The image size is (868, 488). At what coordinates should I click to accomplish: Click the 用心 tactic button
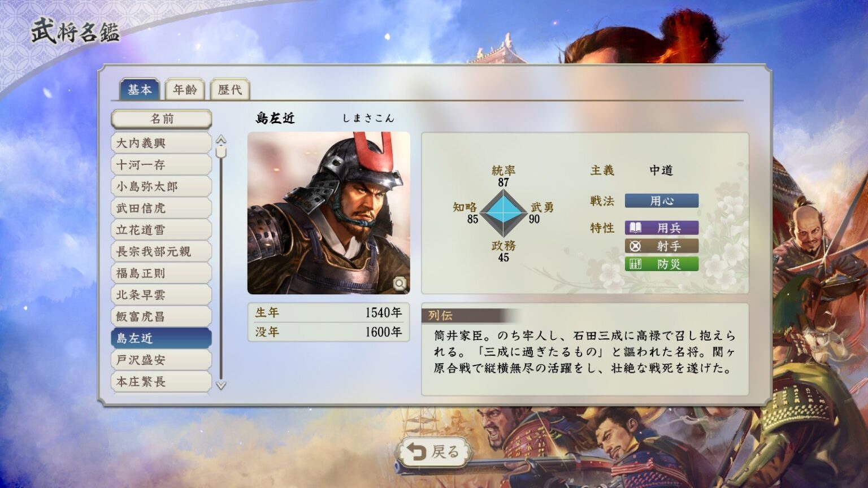coord(661,201)
